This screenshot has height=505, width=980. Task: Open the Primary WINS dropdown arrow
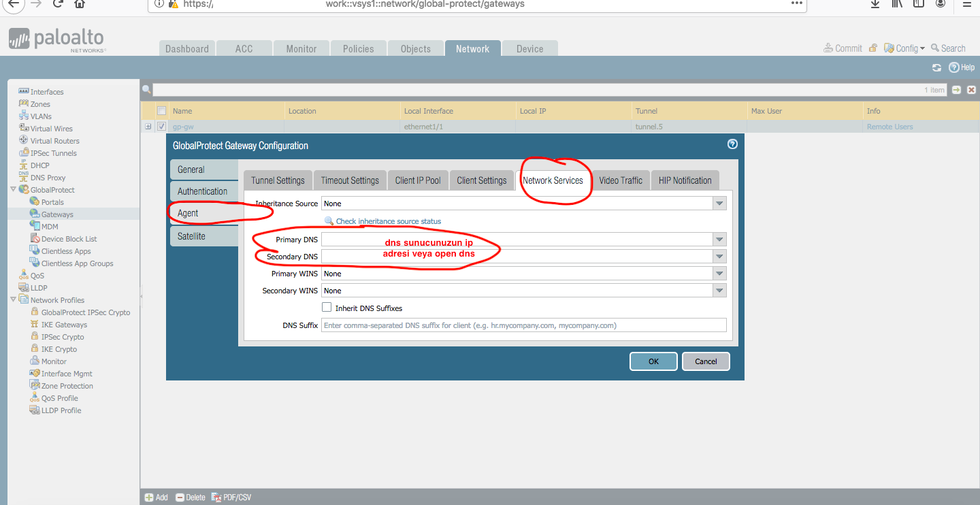[x=719, y=274]
